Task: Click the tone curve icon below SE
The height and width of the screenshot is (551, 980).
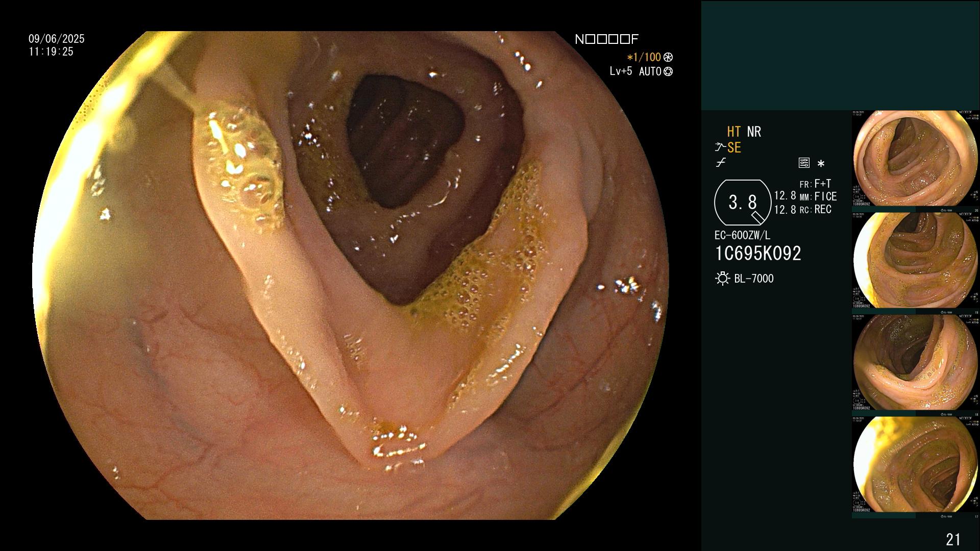Action: 721,163
